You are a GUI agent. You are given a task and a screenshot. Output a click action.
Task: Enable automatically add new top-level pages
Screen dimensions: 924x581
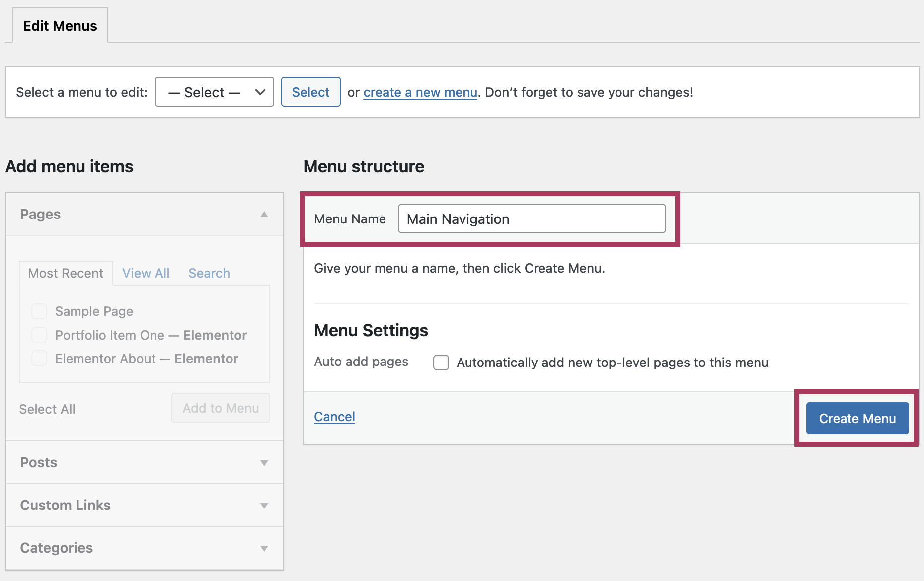(441, 363)
